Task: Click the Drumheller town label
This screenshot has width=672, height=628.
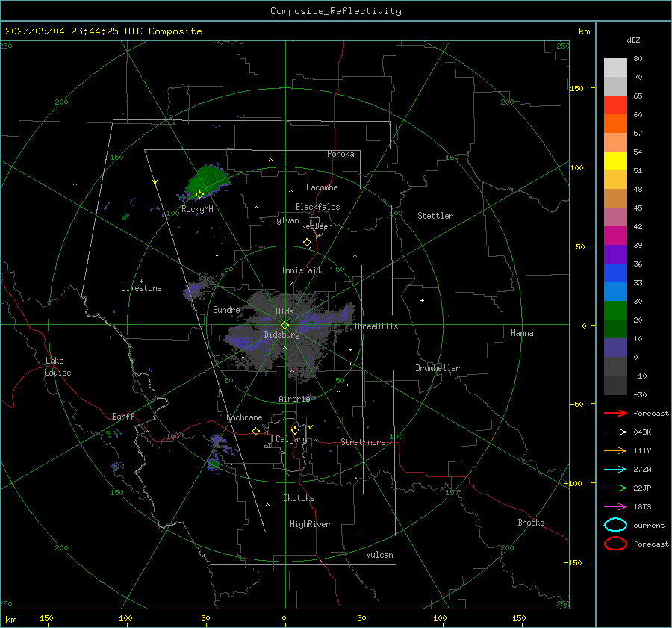Action: point(438,368)
